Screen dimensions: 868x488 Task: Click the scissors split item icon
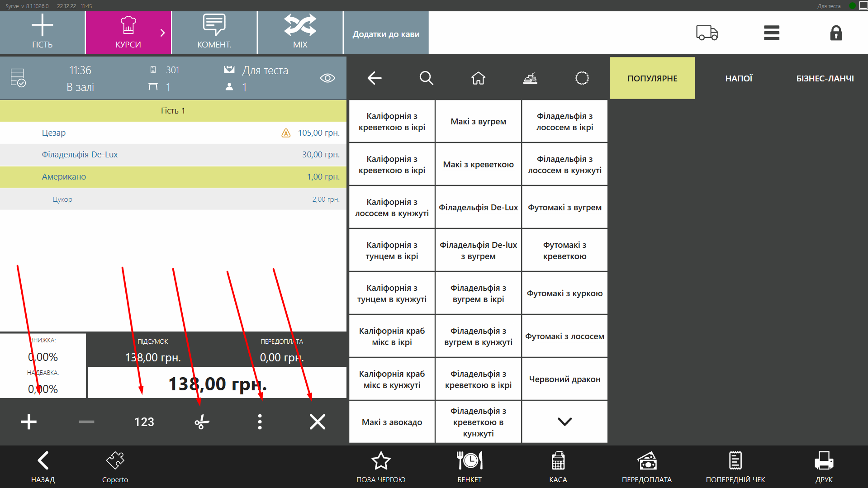(202, 422)
